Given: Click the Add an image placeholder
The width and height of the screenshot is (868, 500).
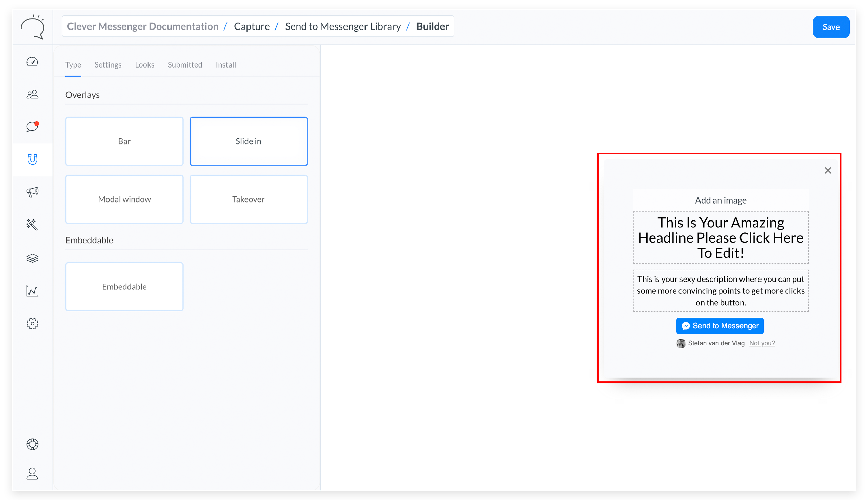Looking at the screenshot, I should click(x=721, y=200).
